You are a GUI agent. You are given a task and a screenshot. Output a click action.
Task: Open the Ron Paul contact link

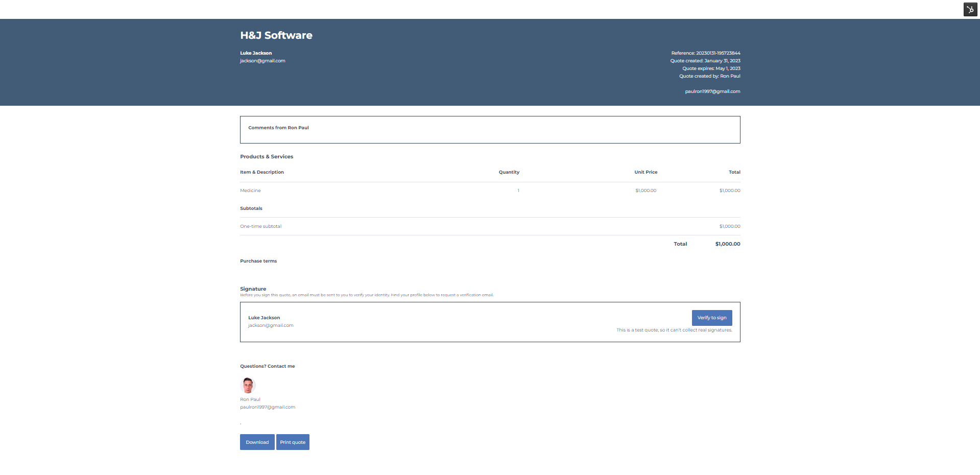(250, 399)
